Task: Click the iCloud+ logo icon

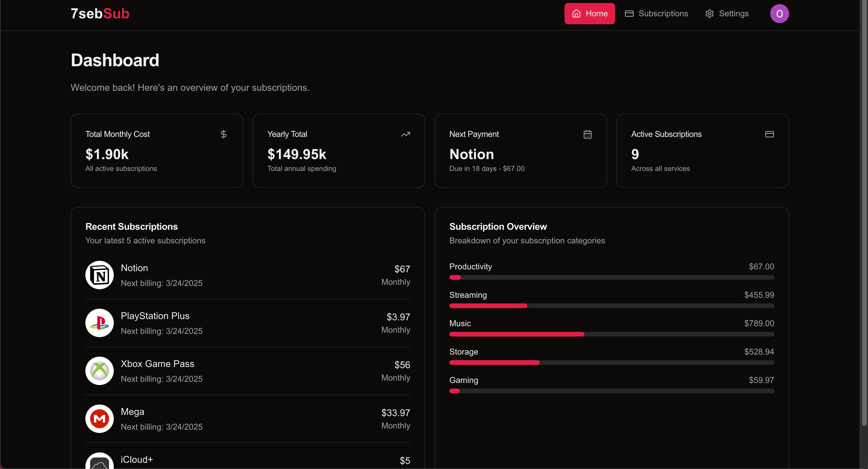Action: click(99, 462)
